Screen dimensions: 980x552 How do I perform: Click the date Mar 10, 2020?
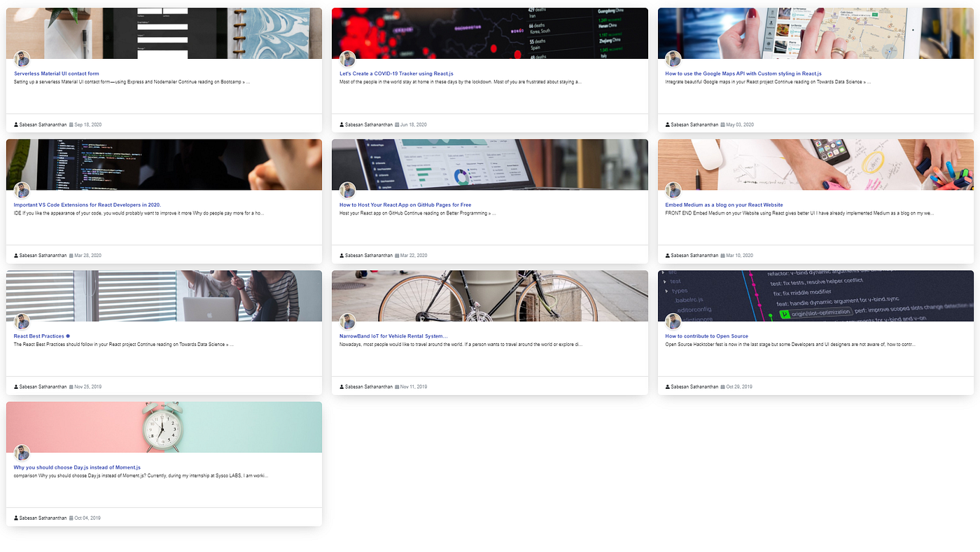click(739, 256)
